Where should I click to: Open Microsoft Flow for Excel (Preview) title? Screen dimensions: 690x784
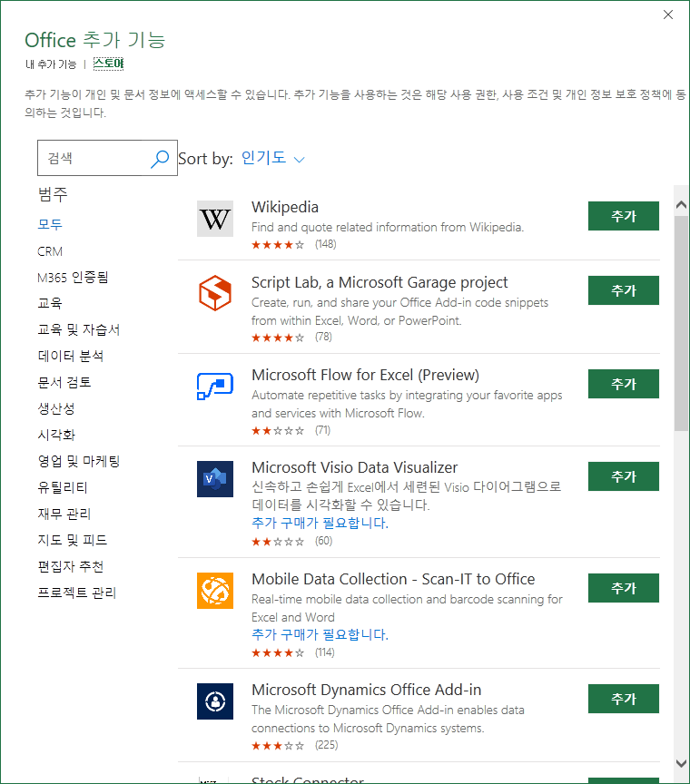pyautogui.click(x=365, y=375)
